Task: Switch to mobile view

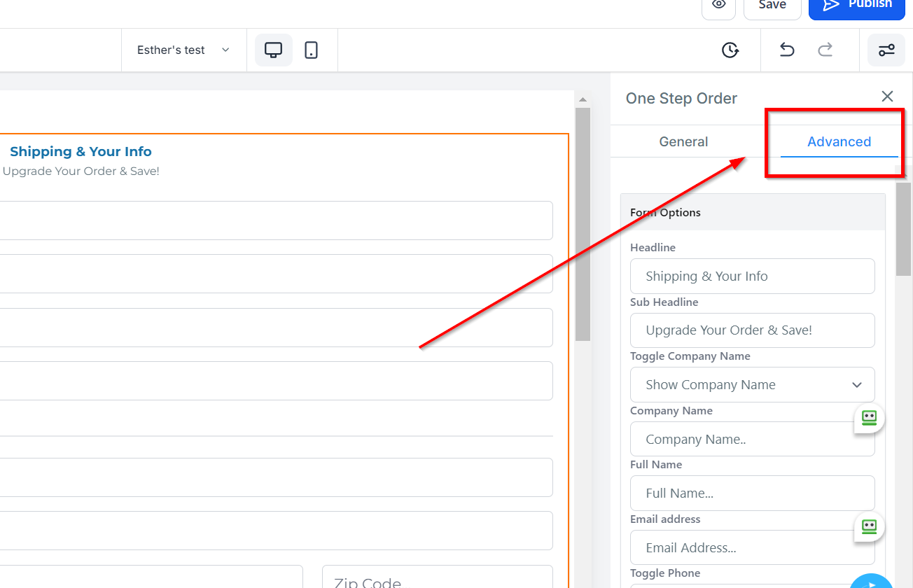Action: (312, 50)
